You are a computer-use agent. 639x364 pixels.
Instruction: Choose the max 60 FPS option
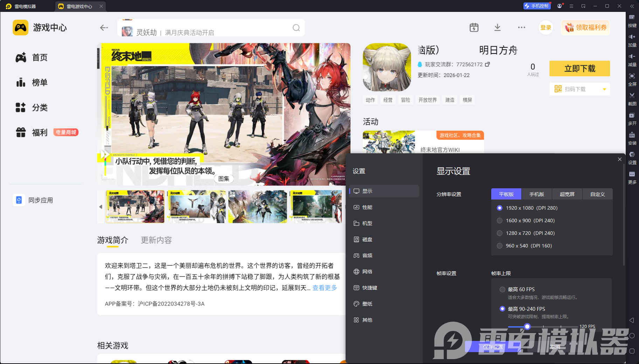502,289
